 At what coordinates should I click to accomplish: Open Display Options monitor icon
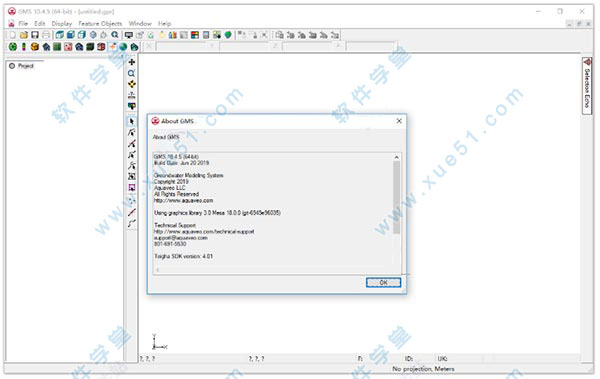129,35
